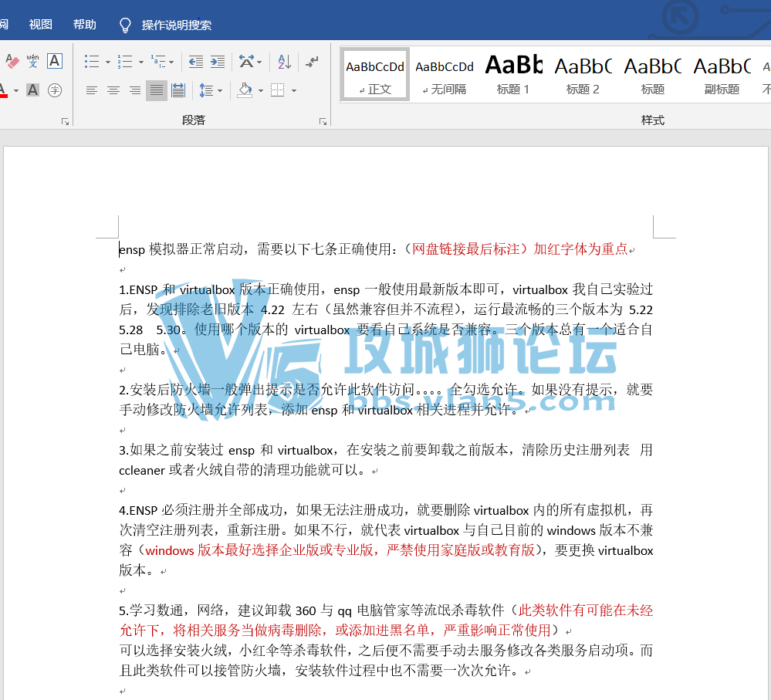Image resolution: width=771 pixels, height=700 pixels.
Task: Align text to the right
Action: click(x=135, y=90)
